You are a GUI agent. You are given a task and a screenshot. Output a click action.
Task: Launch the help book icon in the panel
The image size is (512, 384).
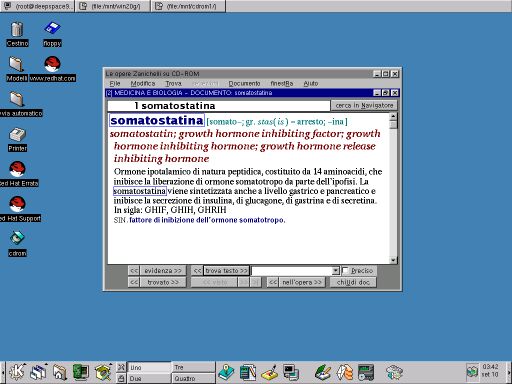point(226,372)
